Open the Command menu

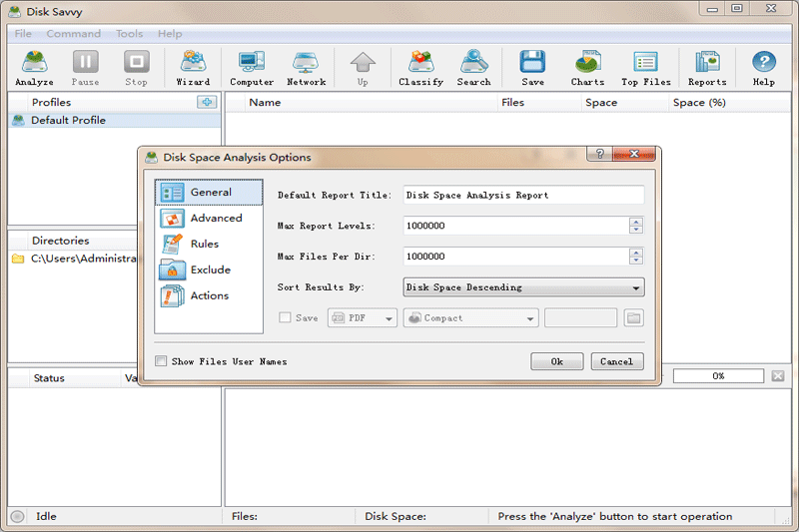(73, 34)
